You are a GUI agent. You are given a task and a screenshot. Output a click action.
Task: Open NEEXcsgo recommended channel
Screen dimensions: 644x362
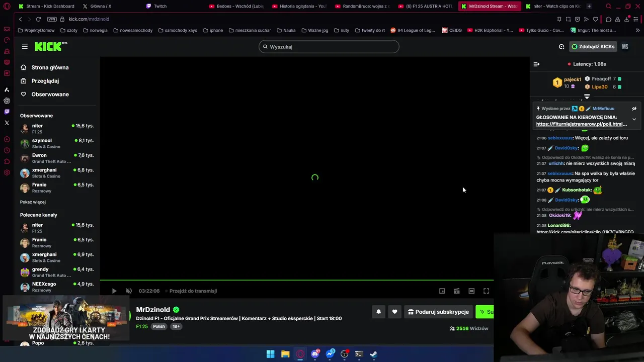coord(57,287)
